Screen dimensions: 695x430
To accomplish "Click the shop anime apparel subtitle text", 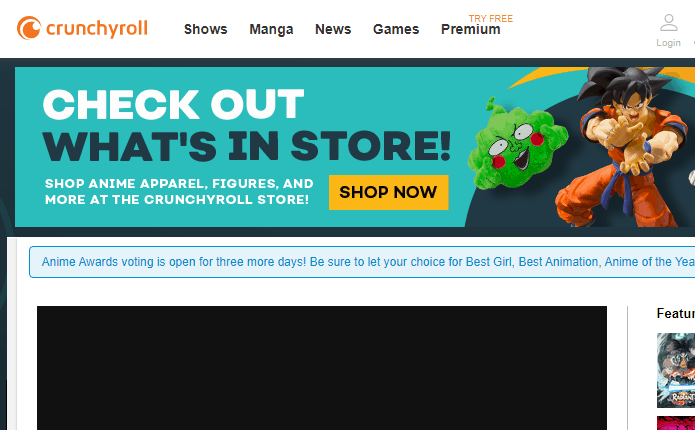I will [x=179, y=192].
